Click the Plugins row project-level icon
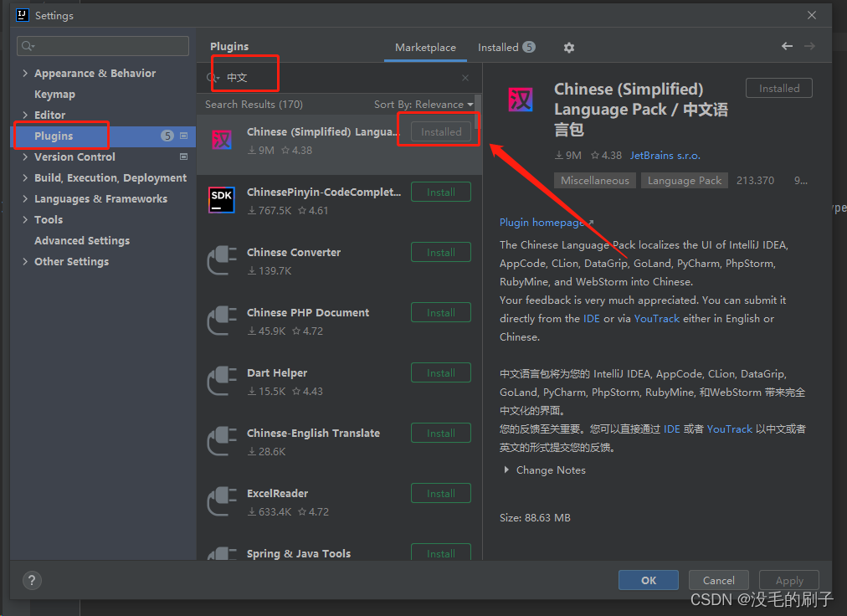 [183, 136]
